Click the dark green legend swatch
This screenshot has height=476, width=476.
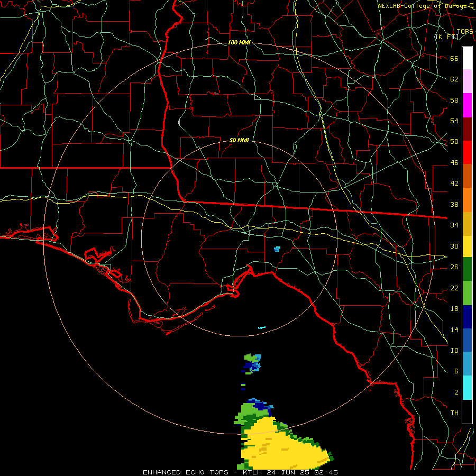[x=467, y=269]
